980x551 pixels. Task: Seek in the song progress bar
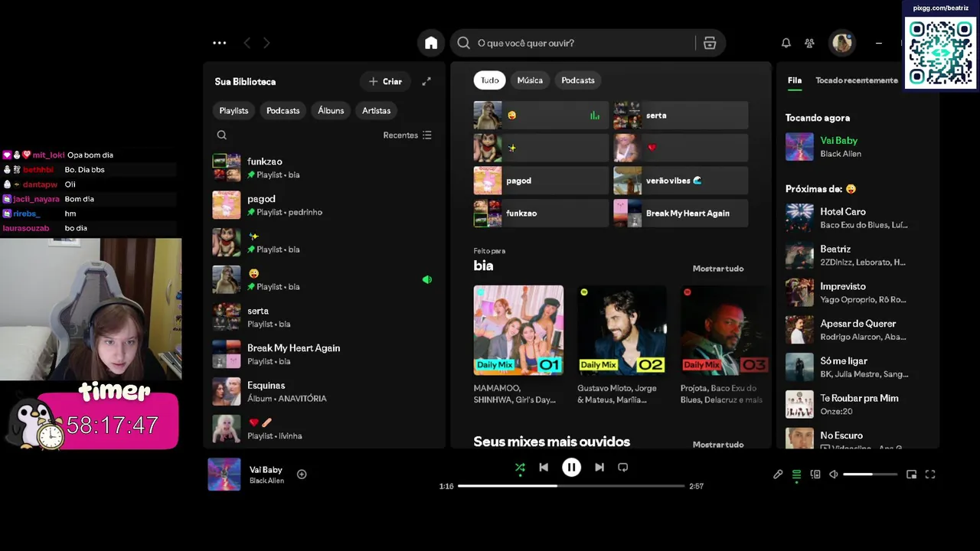coord(571,486)
